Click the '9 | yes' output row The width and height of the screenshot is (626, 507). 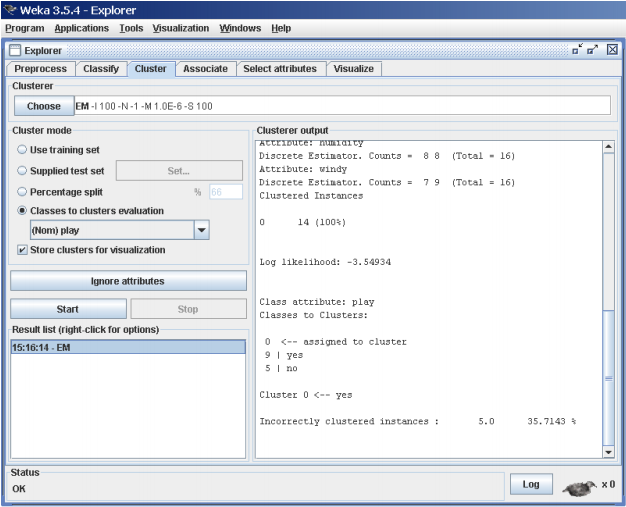[284, 355]
